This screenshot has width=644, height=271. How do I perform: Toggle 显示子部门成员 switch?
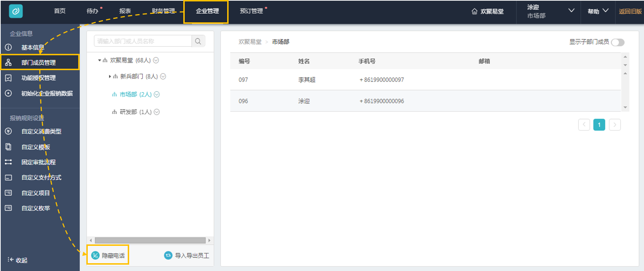[x=618, y=42]
